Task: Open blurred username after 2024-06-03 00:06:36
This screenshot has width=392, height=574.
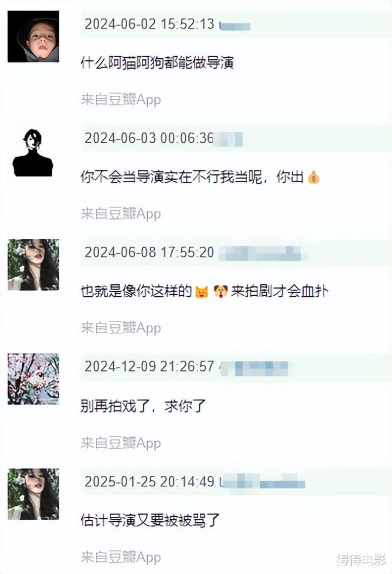Action: [x=228, y=139]
